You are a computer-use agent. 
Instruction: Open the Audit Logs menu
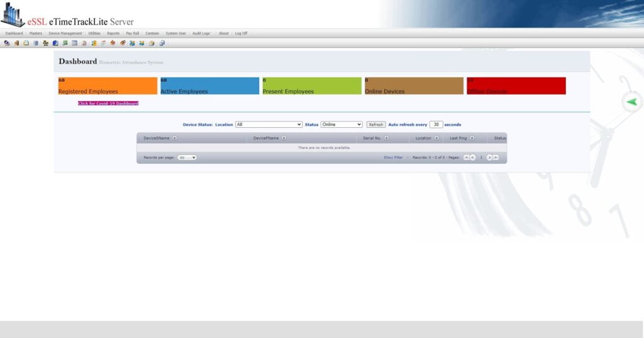click(x=201, y=33)
